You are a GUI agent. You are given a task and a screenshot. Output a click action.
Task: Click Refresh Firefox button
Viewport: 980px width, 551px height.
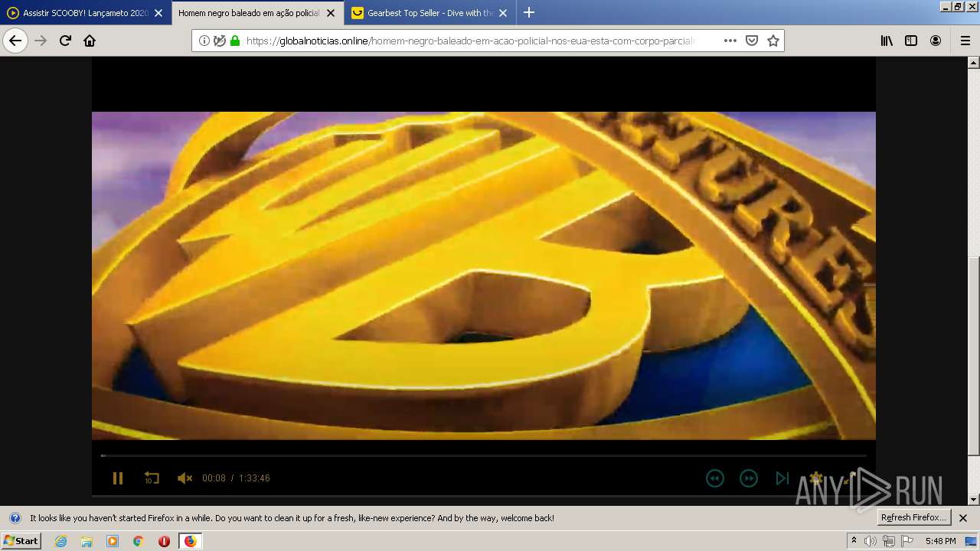pyautogui.click(x=913, y=517)
